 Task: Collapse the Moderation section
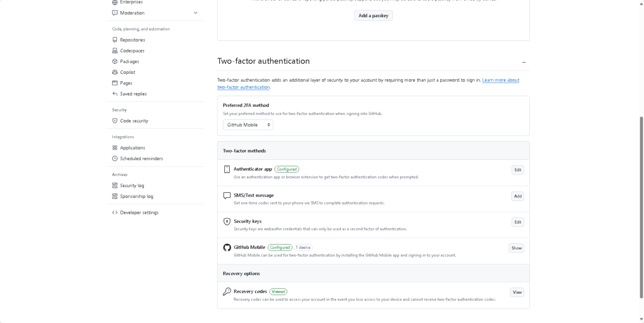(x=195, y=13)
